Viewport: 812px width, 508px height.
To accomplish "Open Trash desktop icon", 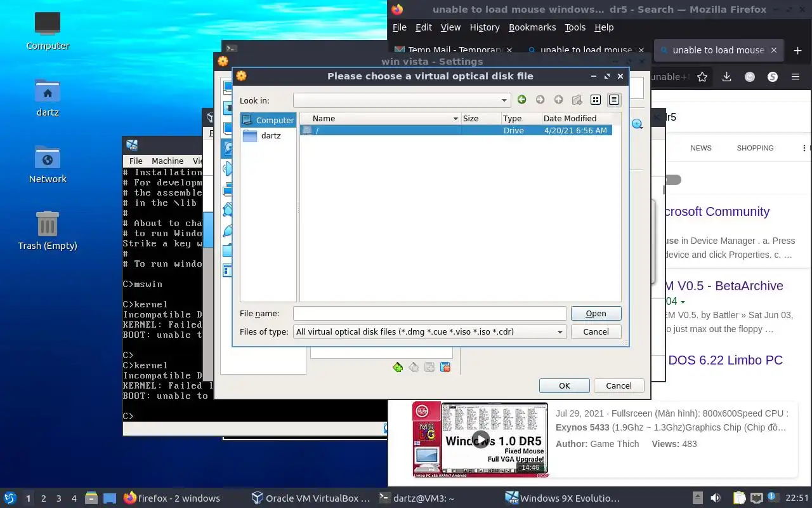I will (x=48, y=231).
